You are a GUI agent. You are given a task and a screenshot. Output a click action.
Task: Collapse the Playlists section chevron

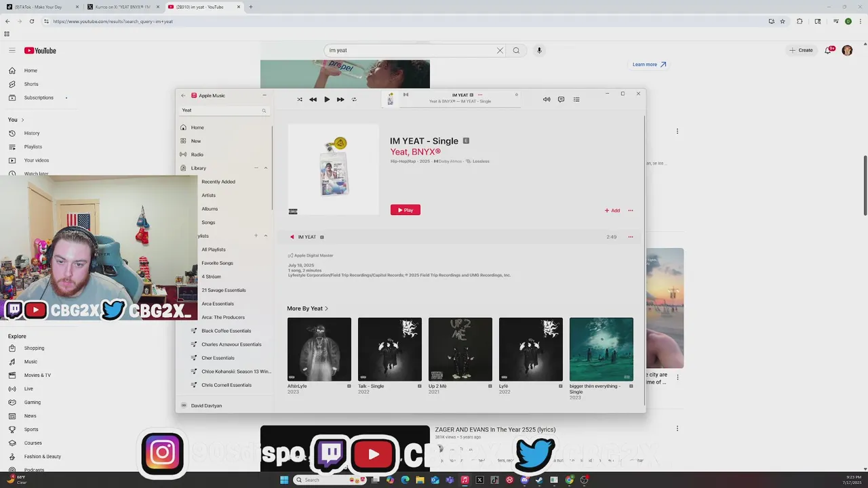coord(266,236)
